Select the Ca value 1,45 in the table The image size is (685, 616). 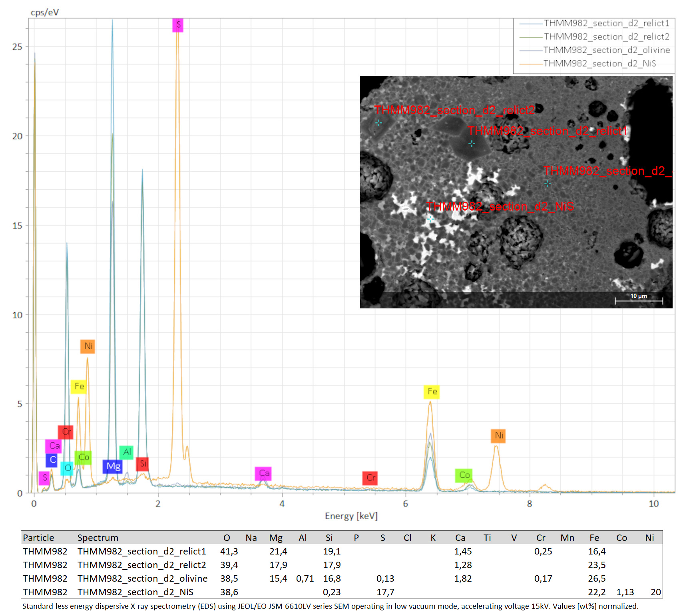point(463,551)
